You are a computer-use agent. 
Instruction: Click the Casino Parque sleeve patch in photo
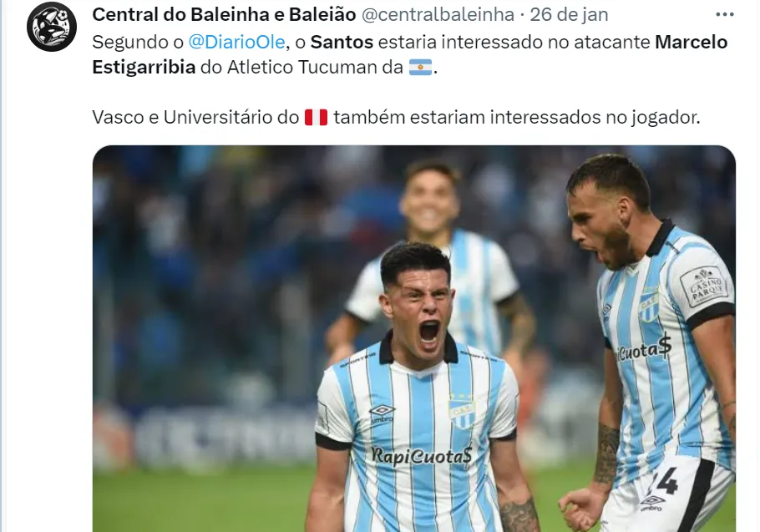[x=707, y=286]
